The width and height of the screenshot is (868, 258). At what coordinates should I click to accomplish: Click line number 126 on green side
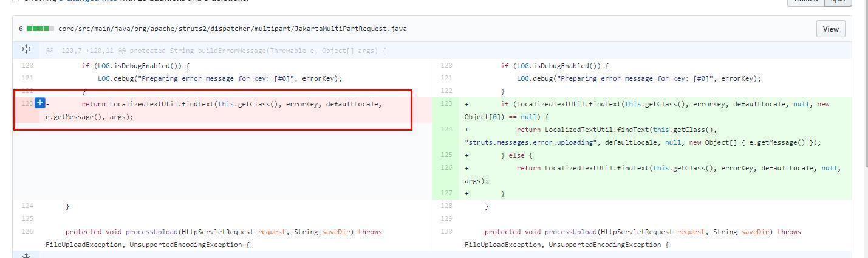click(x=446, y=168)
